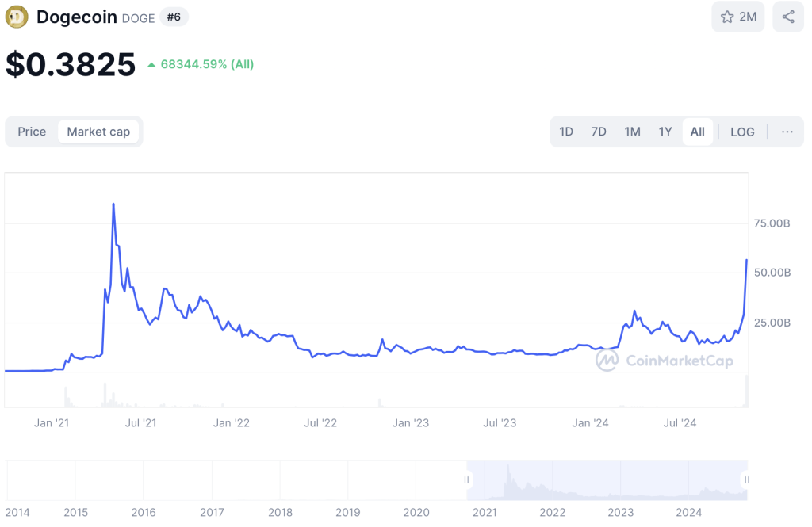Click the 2015 year in navigator
812x527 pixels.
coord(75,513)
